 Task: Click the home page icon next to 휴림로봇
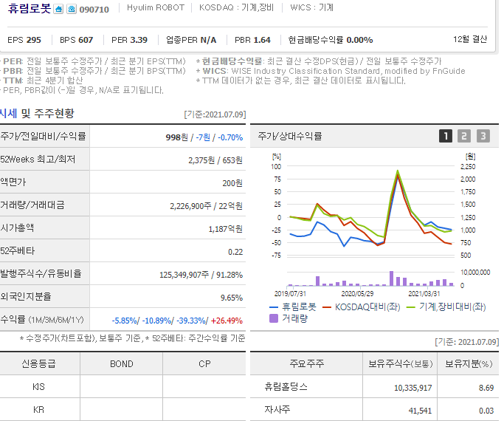click(x=58, y=9)
